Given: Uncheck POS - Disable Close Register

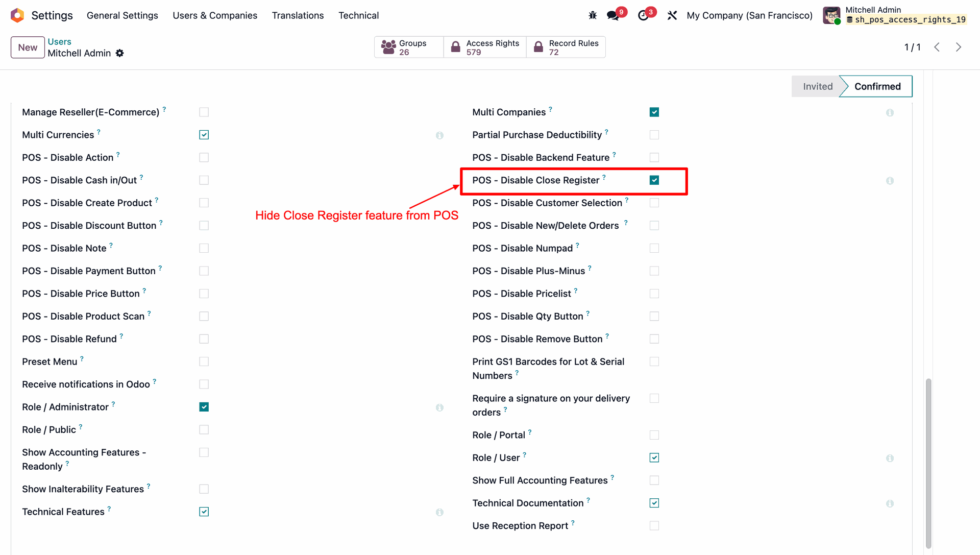Looking at the screenshot, I should (654, 180).
